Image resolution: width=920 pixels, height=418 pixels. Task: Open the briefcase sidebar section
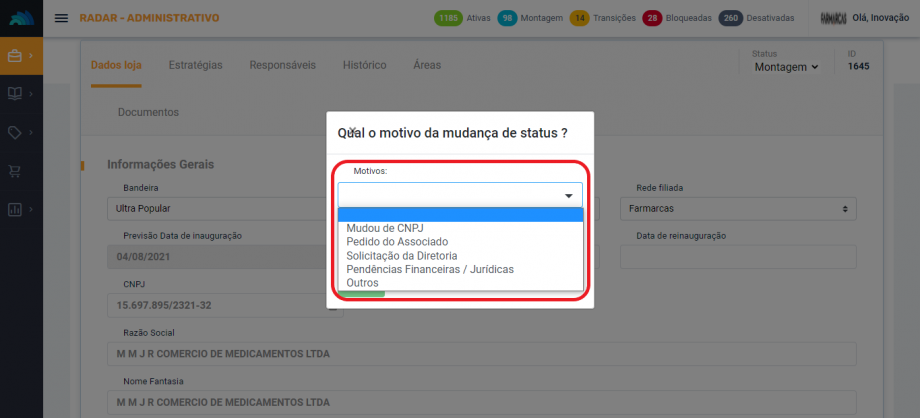[x=15, y=56]
